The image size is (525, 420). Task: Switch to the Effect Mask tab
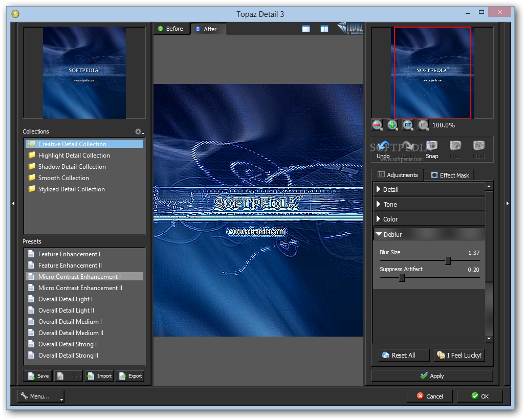450,175
